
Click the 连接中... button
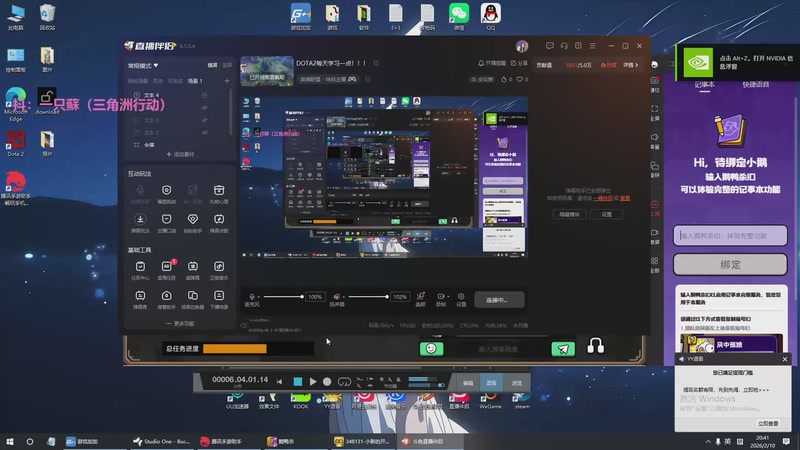click(499, 300)
